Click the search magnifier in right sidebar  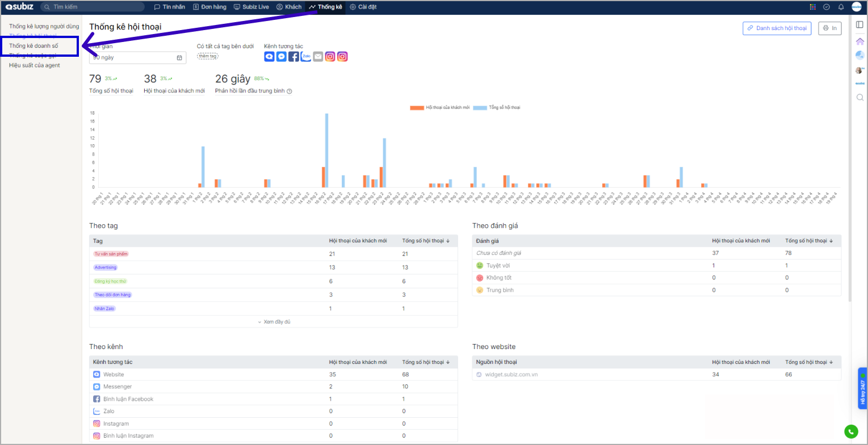coord(859,97)
